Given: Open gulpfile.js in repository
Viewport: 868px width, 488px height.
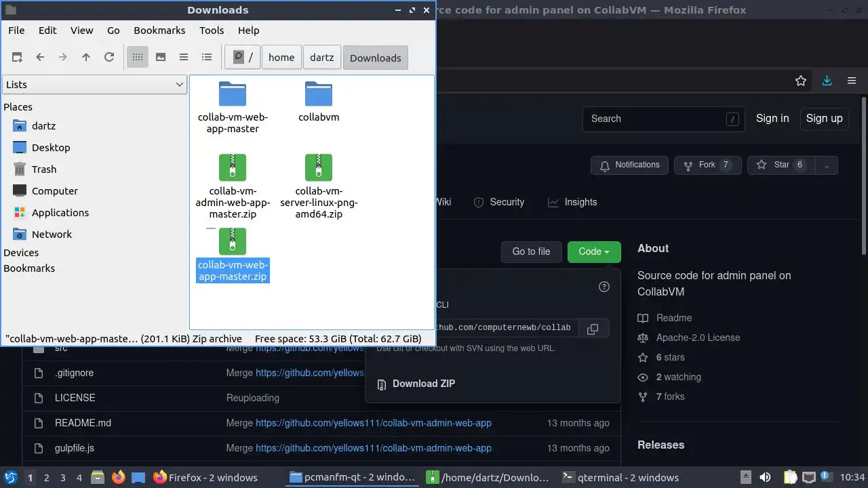Looking at the screenshot, I should tap(75, 448).
